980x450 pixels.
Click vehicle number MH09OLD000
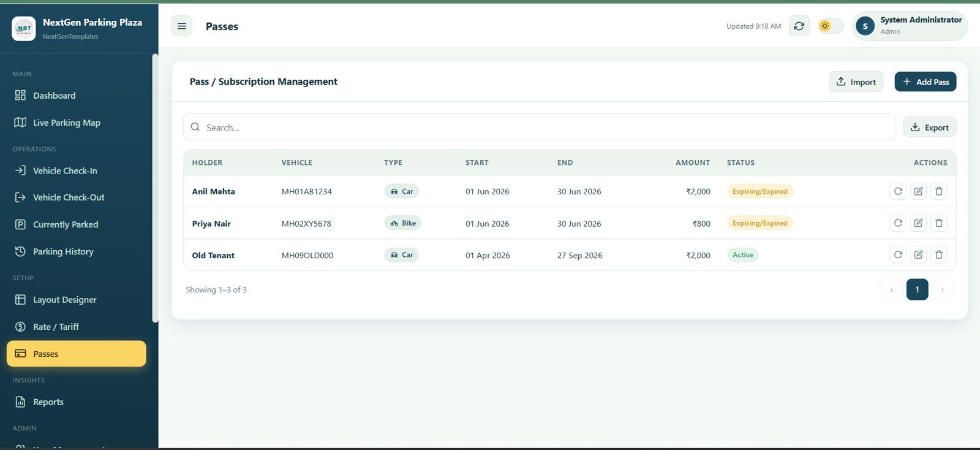307,255
